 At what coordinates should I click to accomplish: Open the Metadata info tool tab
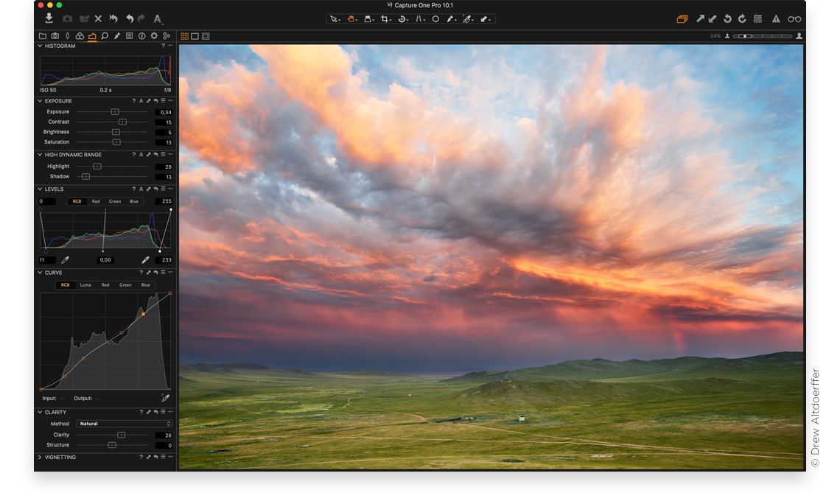142,36
